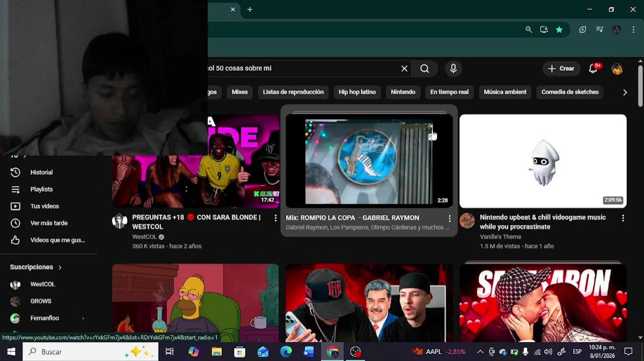Screen dimensions: 644x361
Task: Select En tiempo real filter chip
Action: 449,92
